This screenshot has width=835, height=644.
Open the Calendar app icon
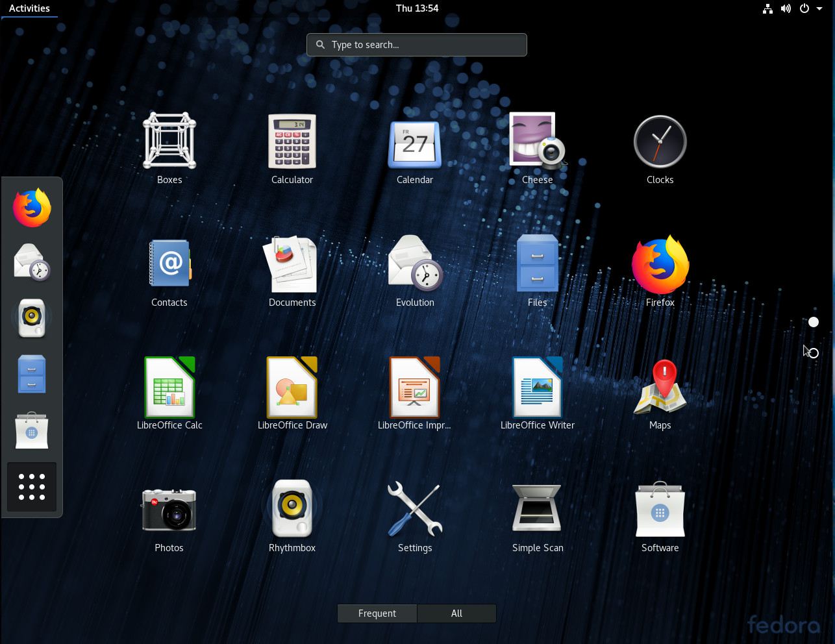pos(415,149)
